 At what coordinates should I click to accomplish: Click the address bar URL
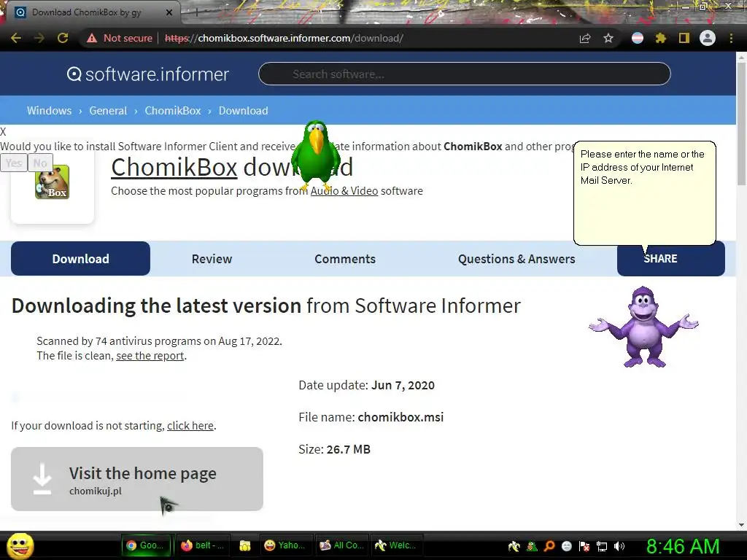click(284, 38)
